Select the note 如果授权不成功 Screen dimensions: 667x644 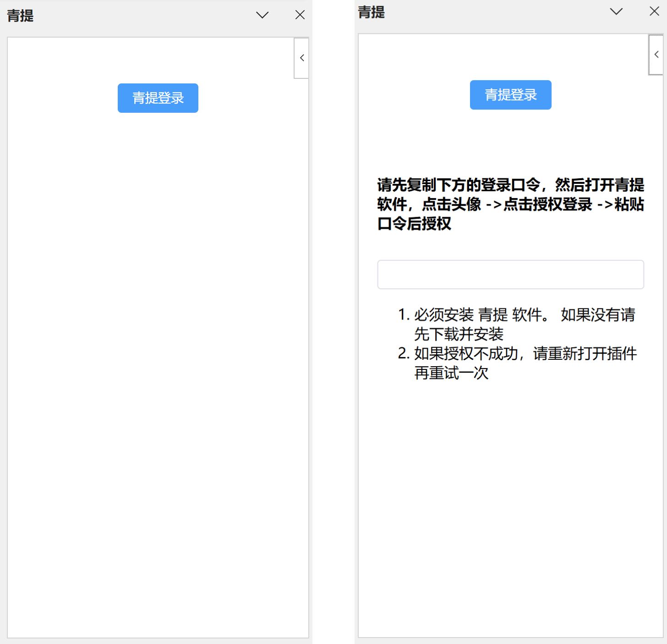(x=466, y=353)
